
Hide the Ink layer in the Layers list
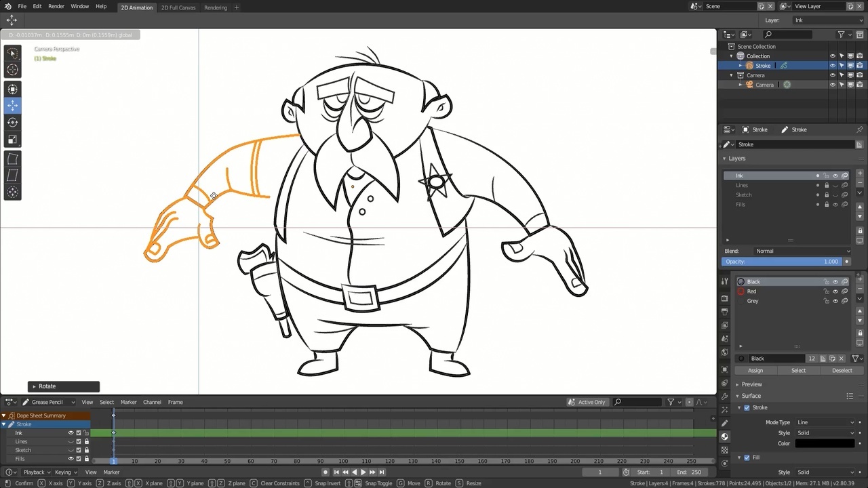tap(835, 176)
